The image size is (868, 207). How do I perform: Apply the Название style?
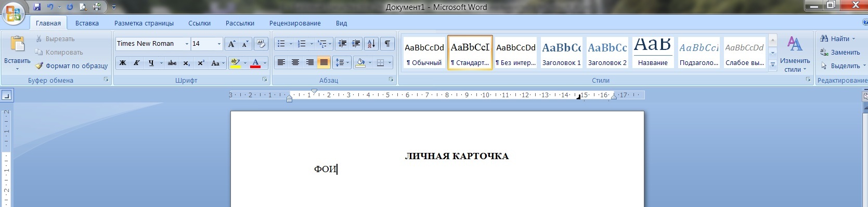coord(653,53)
